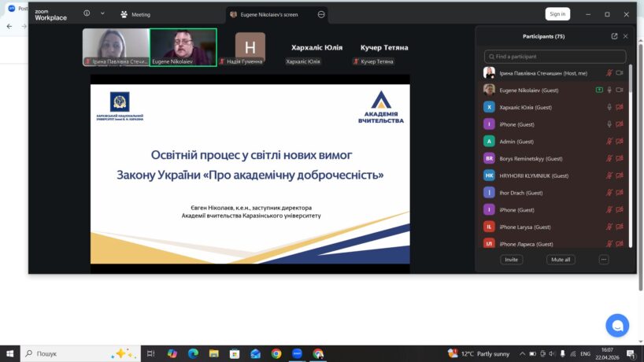Close the Participants panel

click(626, 36)
